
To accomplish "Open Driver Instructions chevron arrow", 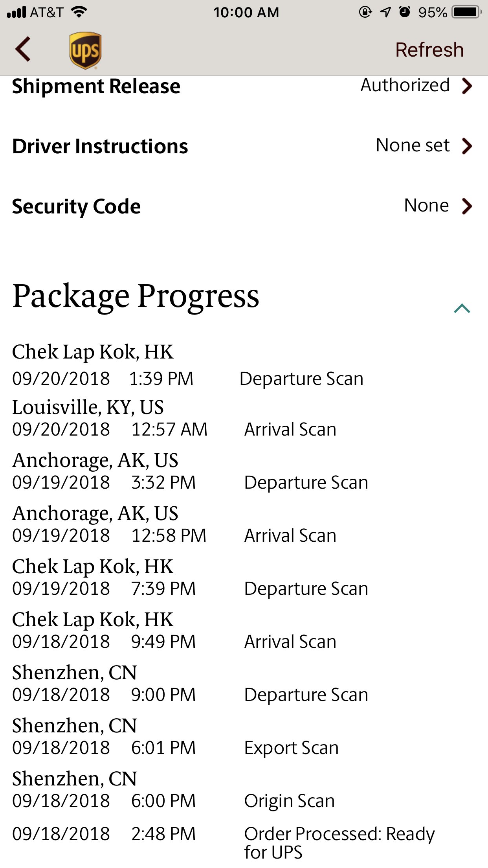I will point(467,146).
